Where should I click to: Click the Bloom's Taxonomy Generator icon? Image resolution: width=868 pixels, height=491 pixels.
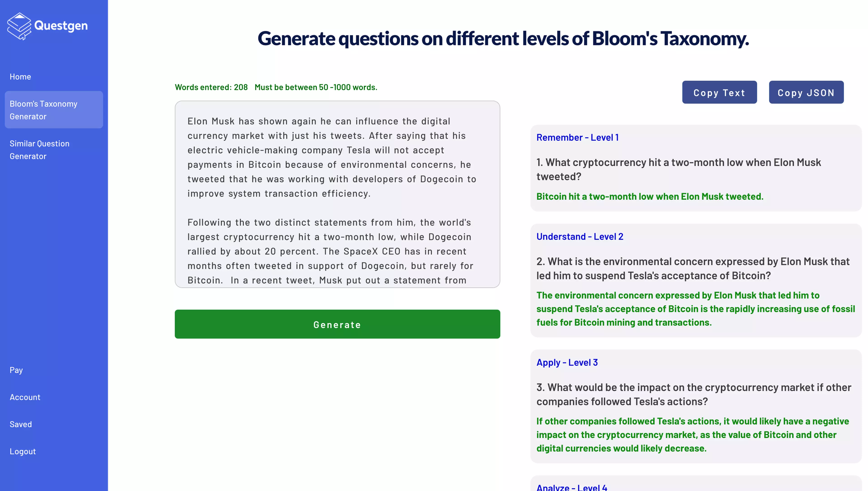coord(54,110)
